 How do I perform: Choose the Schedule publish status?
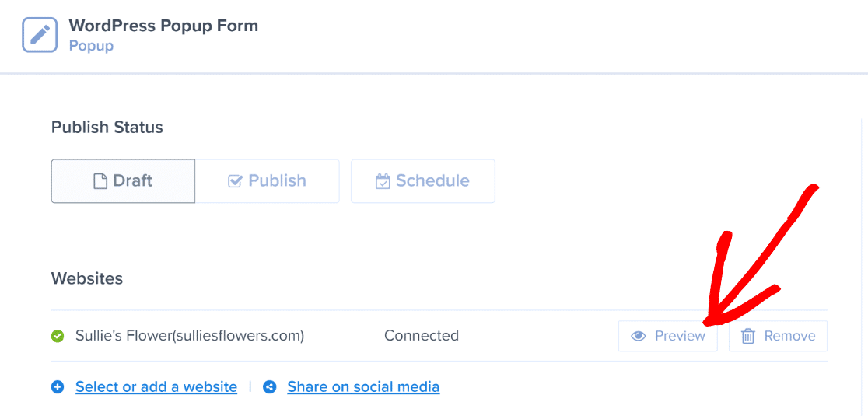tap(423, 181)
